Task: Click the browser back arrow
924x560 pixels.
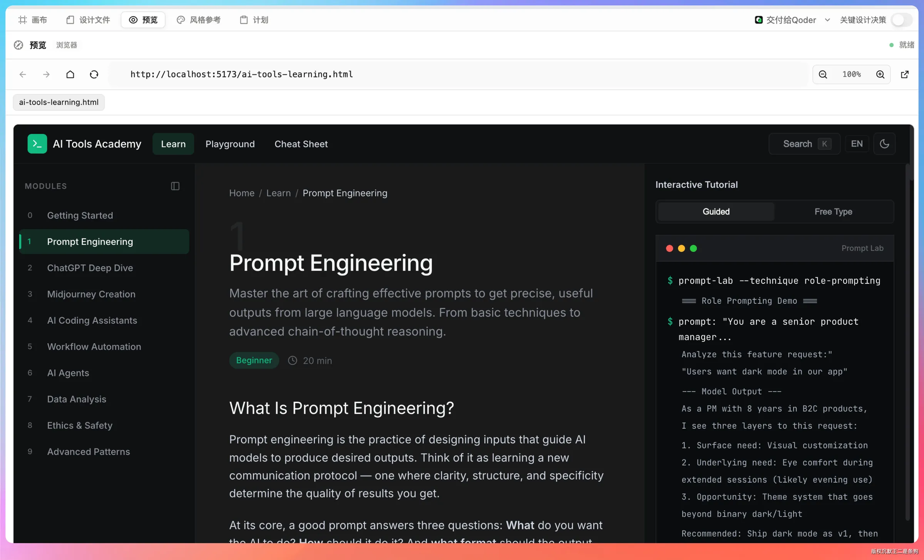Action: [23, 74]
